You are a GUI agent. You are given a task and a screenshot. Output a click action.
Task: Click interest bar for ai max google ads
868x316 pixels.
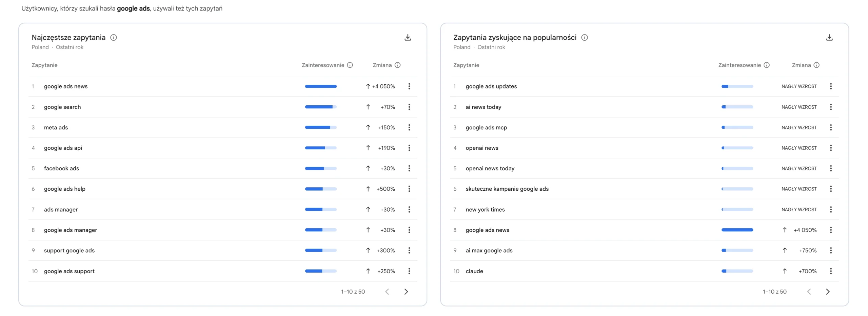point(737,251)
